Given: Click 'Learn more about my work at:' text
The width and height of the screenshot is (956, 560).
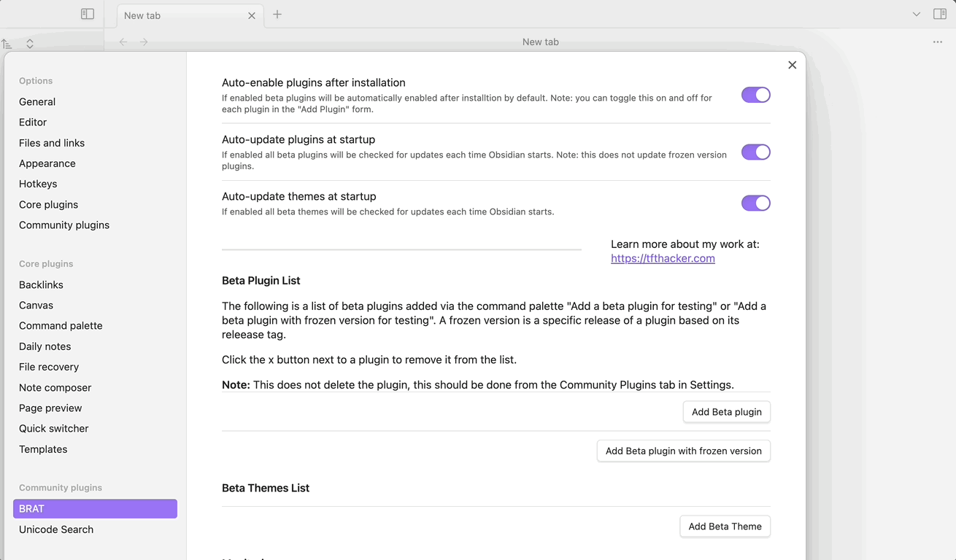Looking at the screenshot, I should pyautogui.click(x=685, y=244).
